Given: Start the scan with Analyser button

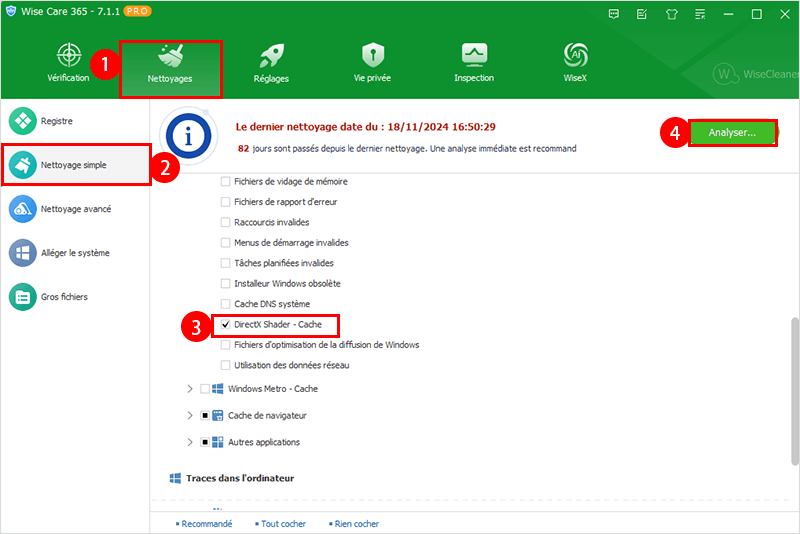Looking at the screenshot, I should point(732,133).
